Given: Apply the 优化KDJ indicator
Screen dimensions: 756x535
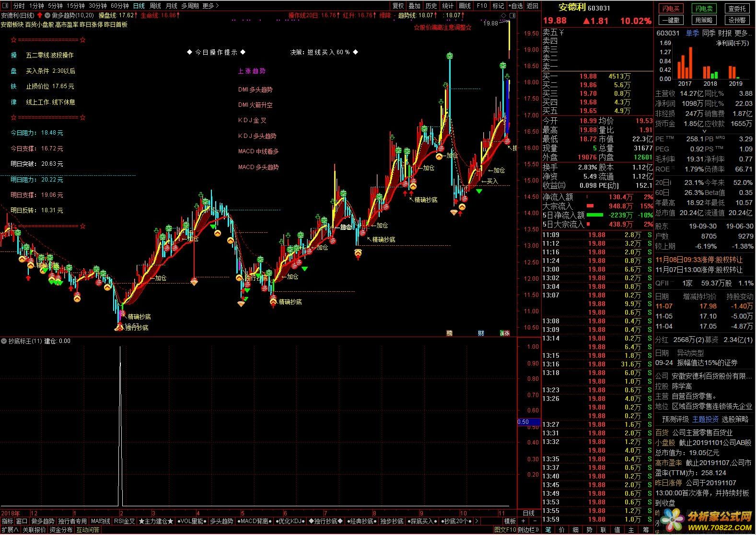Looking at the screenshot, I should [x=291, y=521].
